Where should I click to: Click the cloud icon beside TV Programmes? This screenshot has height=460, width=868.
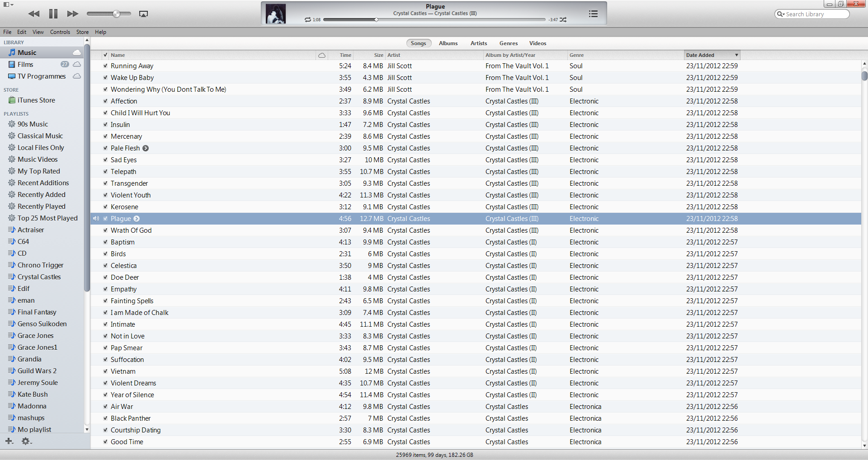point(77,76)
